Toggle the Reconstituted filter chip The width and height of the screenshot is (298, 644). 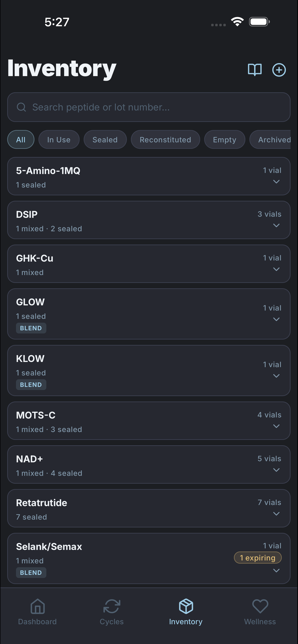(165, 140)
